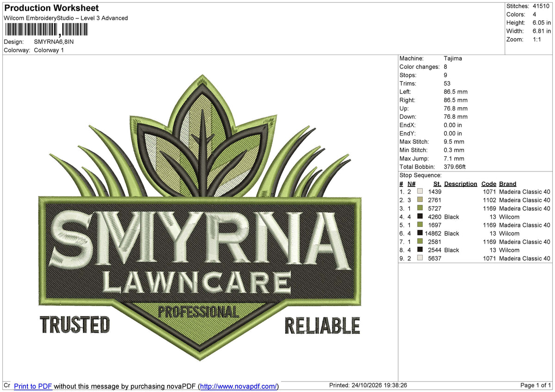Click the 'Brand' column header
Viewport: 555px width, 392px height.
coord(508,184)
